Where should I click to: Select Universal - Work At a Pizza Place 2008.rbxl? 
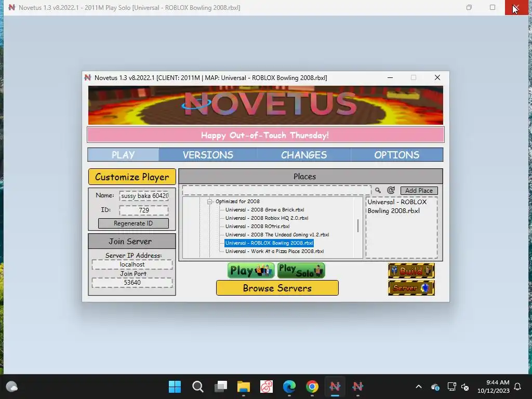pyautogui.click(x=274, y=251)
